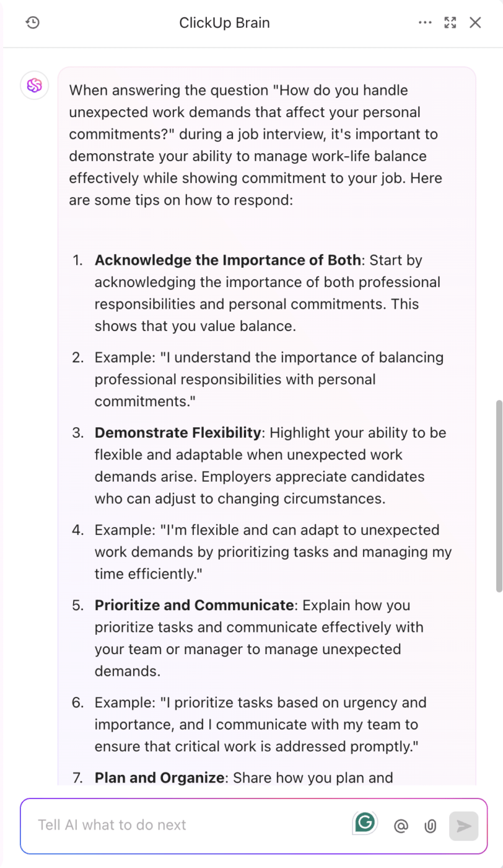The height and width of the screenshot is (868, 503).
Task: Focus the "Tell AI what to do next" field
Action: pos(186,825)
